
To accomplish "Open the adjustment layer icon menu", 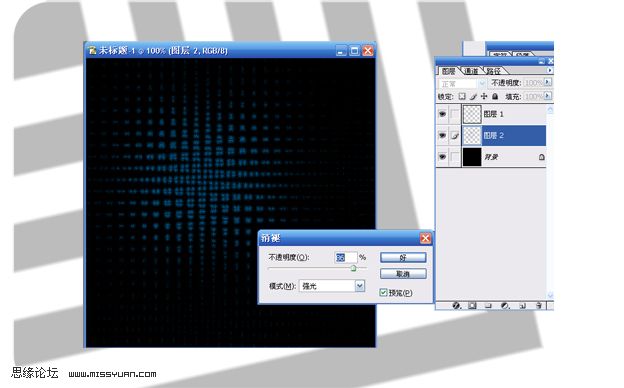I will click(x=505, y=306).
